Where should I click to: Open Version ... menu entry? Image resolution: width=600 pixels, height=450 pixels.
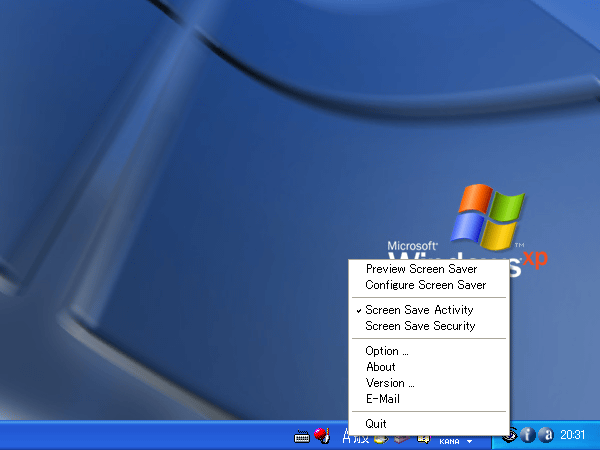click(x=429, y=383)
